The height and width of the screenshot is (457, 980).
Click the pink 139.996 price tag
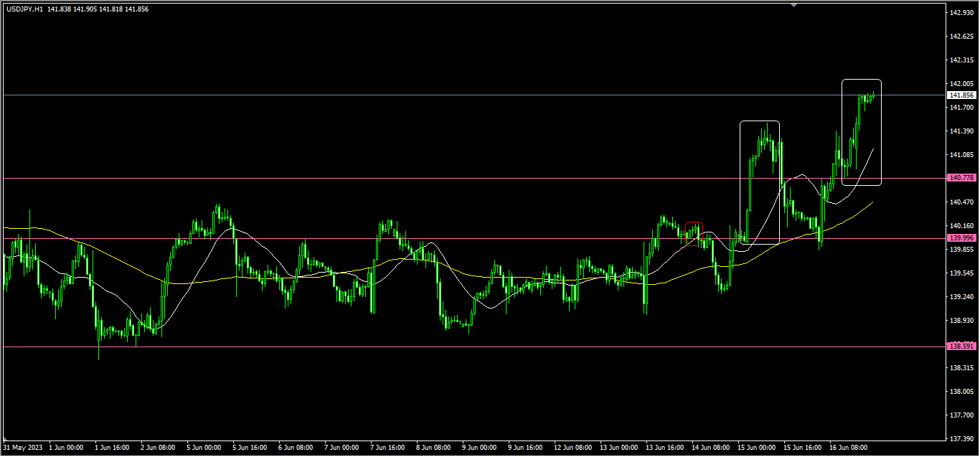[961, 238]
